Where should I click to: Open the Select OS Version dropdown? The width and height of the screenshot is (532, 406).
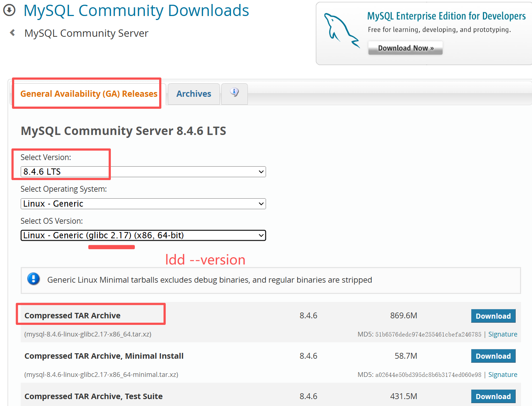pos(143,235)
